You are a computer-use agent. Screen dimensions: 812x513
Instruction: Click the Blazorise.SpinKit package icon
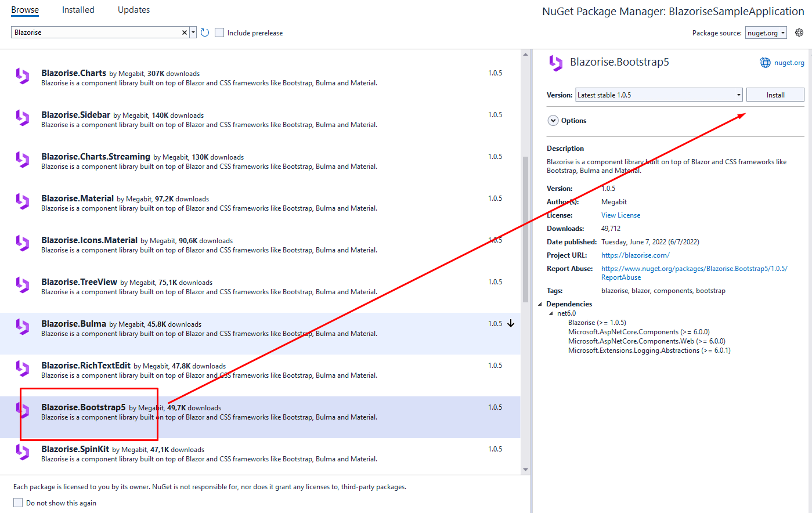[22, 452]
